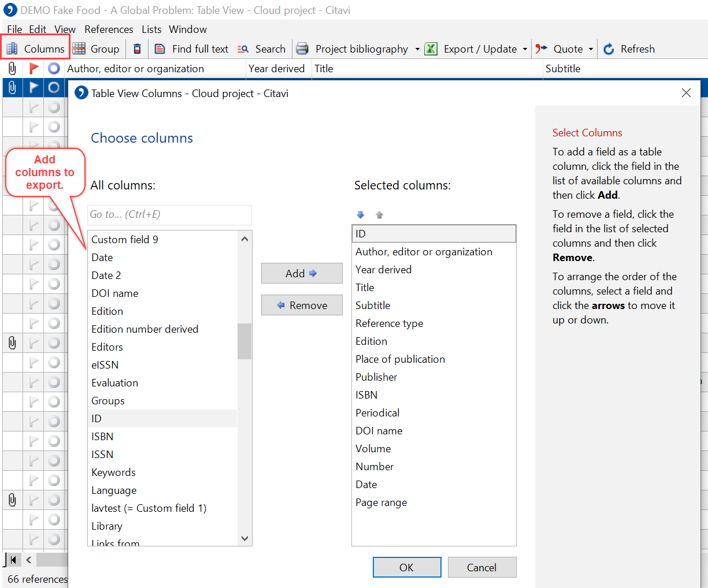
Task: Jump to first record navigation icon
Action: click(x=12, y=560)
